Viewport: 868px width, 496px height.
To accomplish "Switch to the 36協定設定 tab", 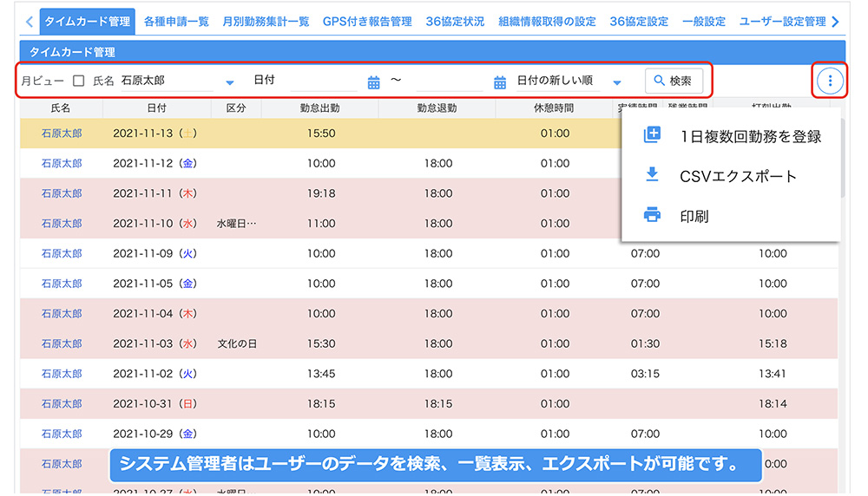I will (x=639, y=22).
